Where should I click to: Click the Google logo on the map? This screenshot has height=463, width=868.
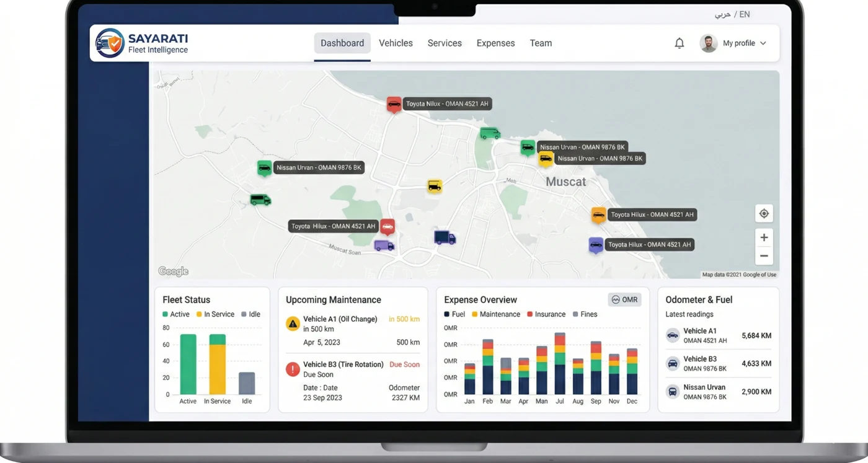pos(173,271)
